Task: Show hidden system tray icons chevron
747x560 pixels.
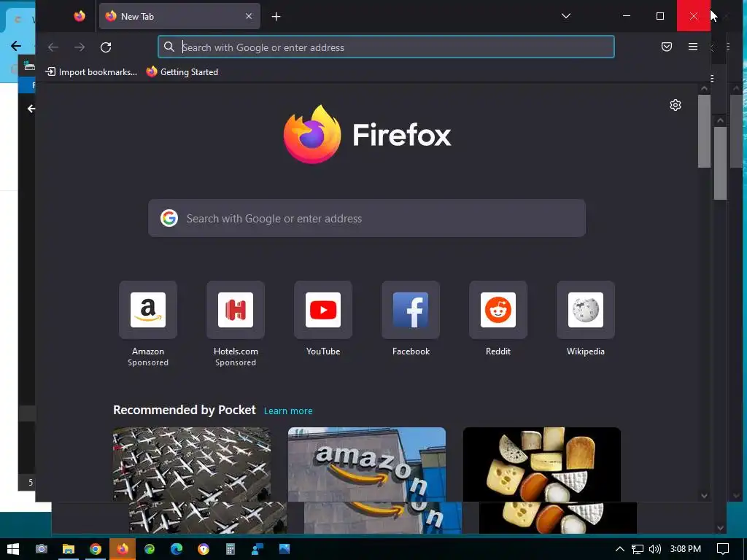Action: pos(619,549)
